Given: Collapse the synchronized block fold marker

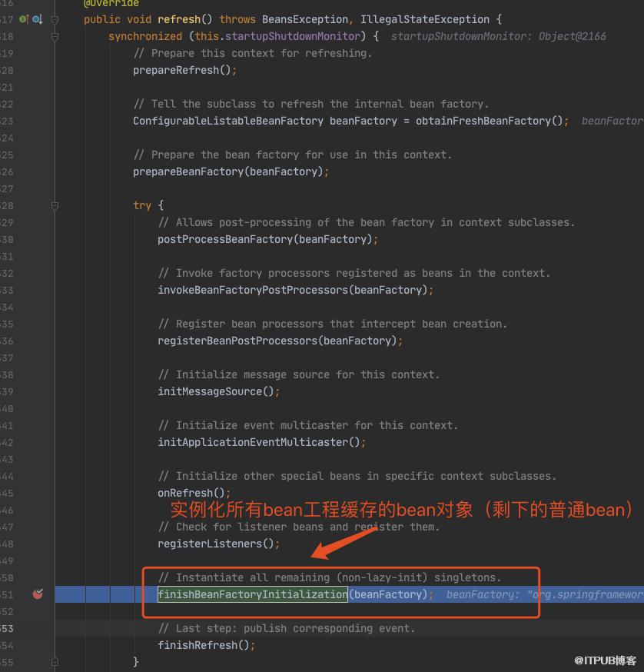Looking at the screenshot, I should pyautogui.click(x=55, y=36).
